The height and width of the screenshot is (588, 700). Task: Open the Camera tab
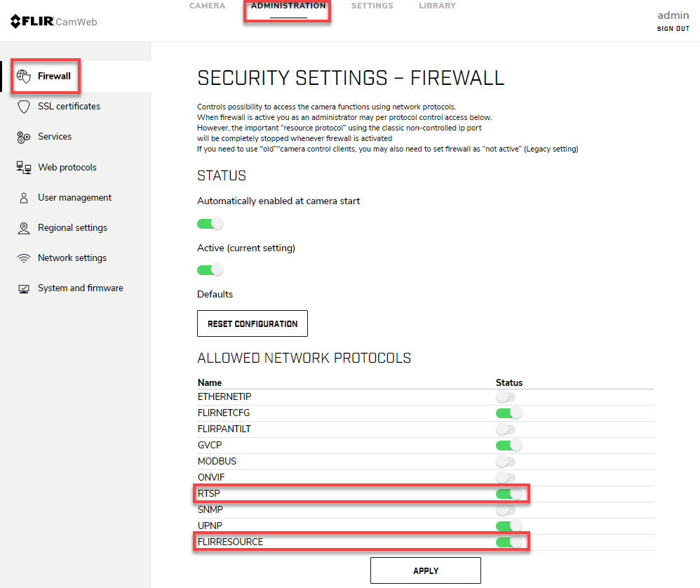[x=208, y=6]
